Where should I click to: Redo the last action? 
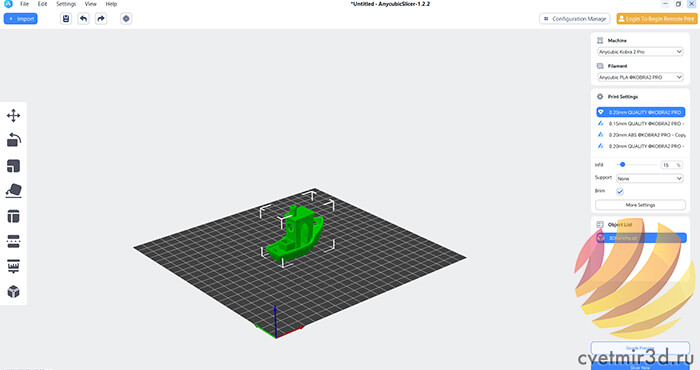pos(101,19)
